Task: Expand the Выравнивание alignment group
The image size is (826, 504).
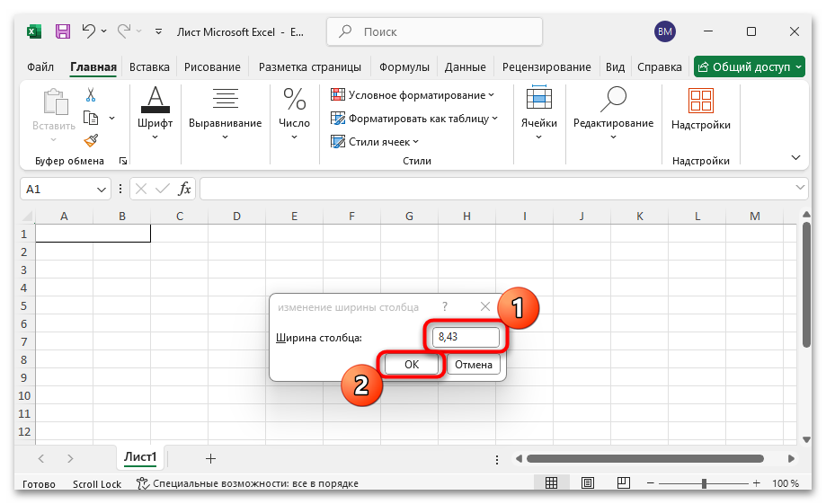Action: (x=225, y=113)
